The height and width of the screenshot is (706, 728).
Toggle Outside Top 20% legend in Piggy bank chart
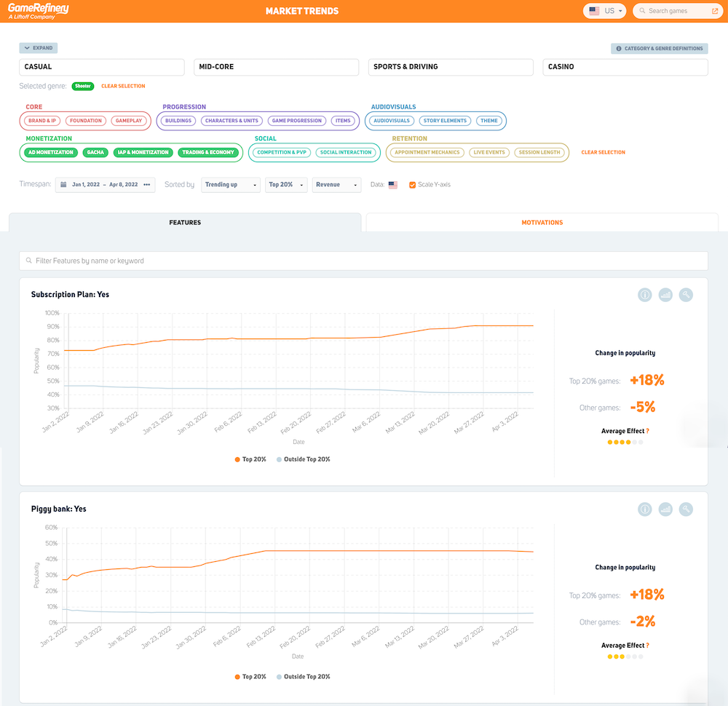(303, 676)
